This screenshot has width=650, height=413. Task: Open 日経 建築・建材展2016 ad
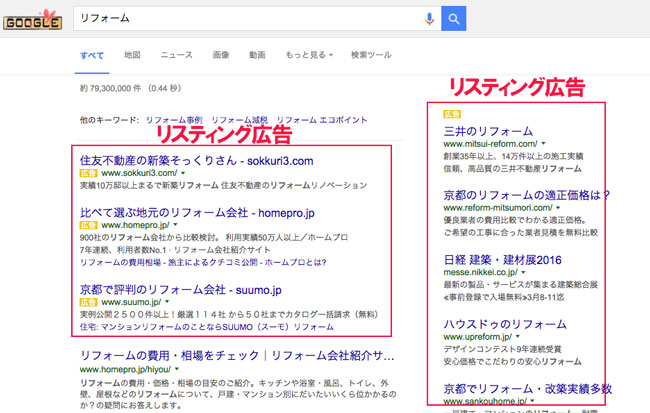502,260
